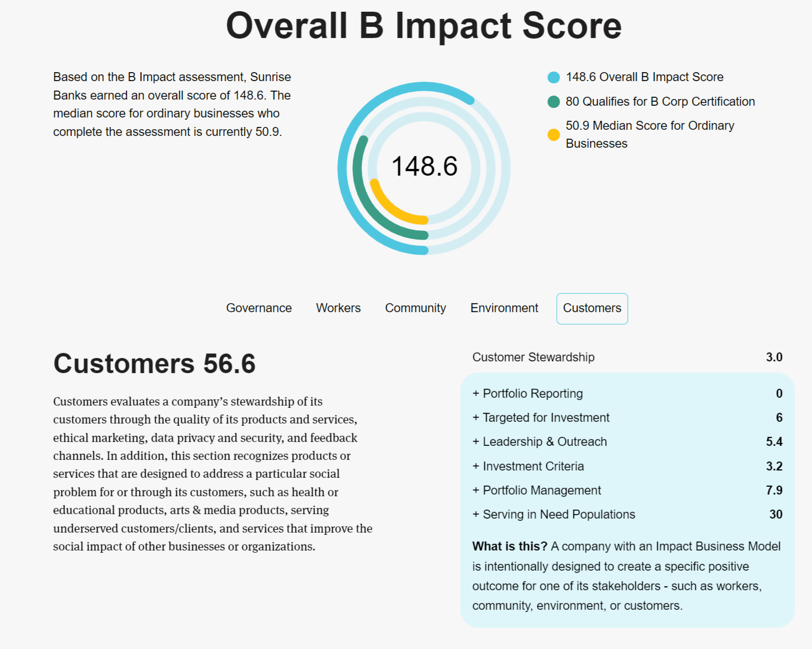Screen dimensions: 812x649
Task: Expand Leadership & Outreach item
Action: [540, 442]
